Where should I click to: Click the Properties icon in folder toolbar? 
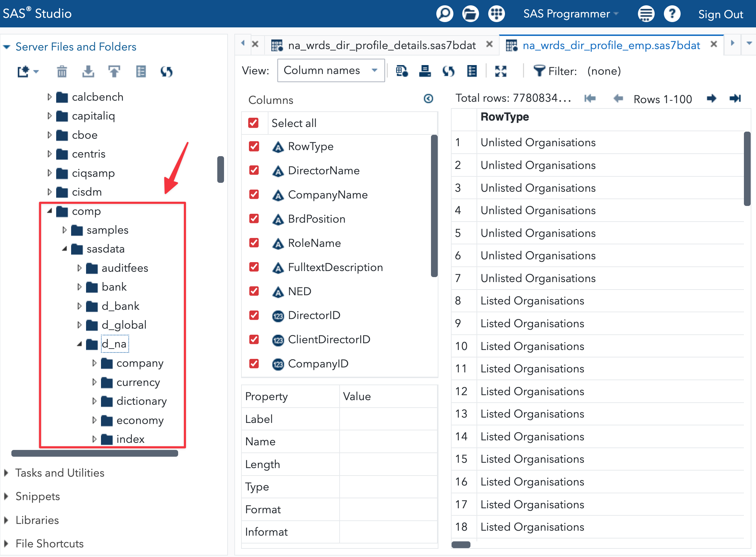tap(141, 72)
